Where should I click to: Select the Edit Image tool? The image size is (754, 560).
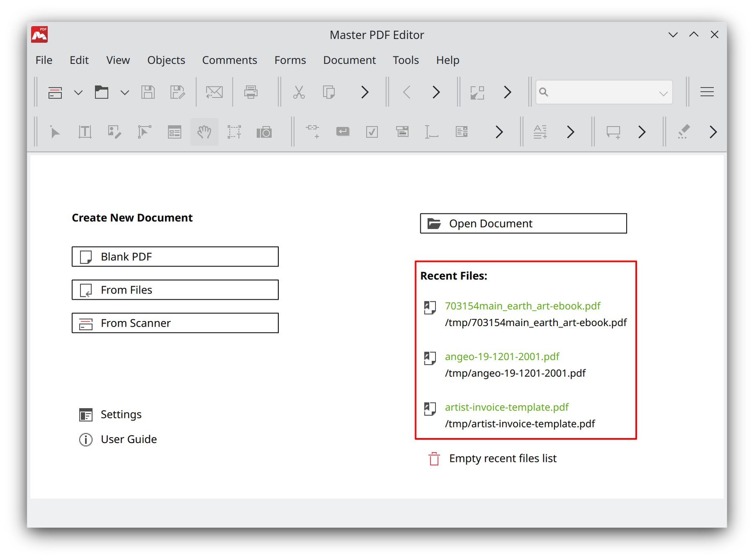(x=114, y=132)
